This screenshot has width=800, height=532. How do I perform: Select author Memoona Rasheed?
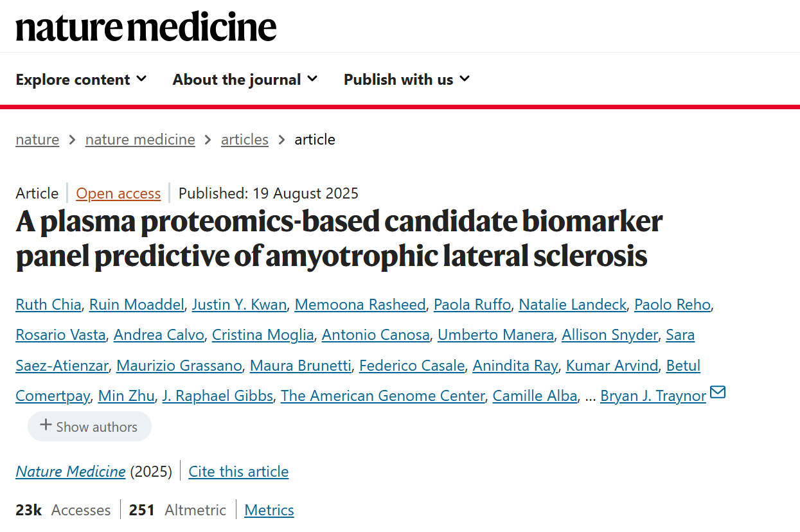coord(360,304)
